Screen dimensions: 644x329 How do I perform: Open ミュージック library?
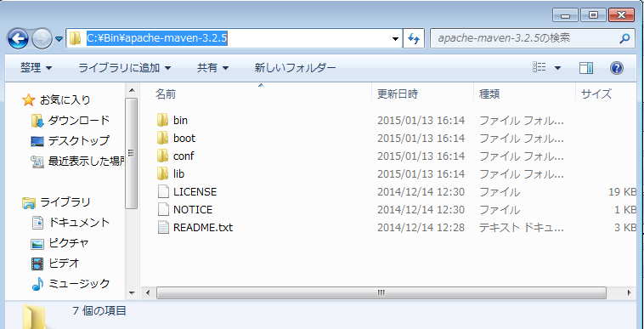pos(79,283)
